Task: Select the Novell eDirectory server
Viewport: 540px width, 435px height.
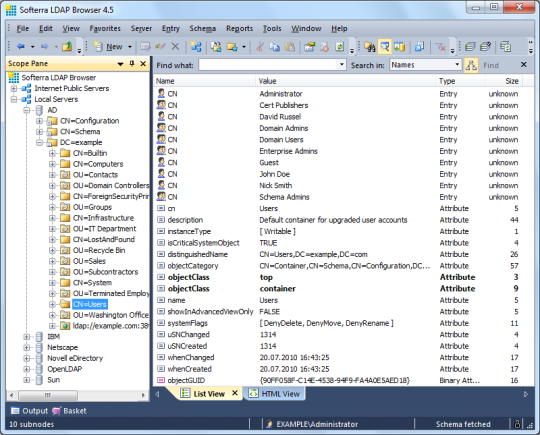Action: (x=75, y=358)
